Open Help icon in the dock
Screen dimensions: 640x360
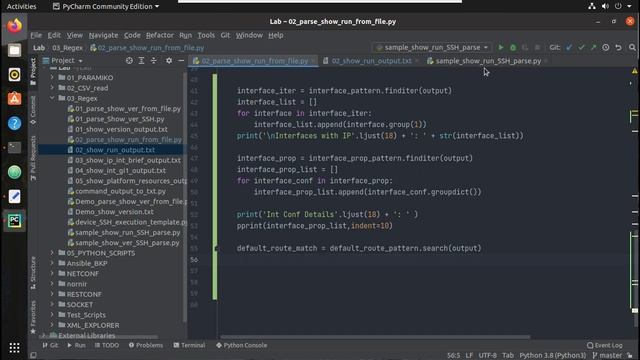14,123
